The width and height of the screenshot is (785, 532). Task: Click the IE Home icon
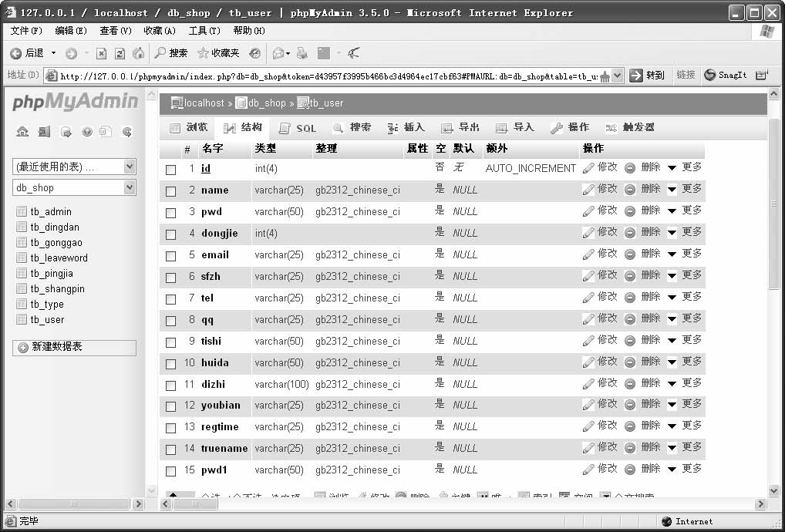[x=139, y=53]
